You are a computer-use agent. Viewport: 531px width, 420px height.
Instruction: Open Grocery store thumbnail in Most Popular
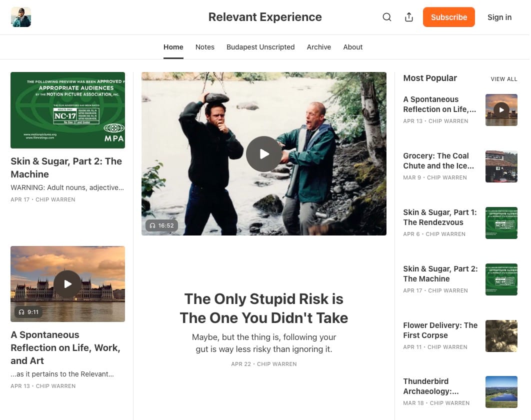[x=501, y=166]
